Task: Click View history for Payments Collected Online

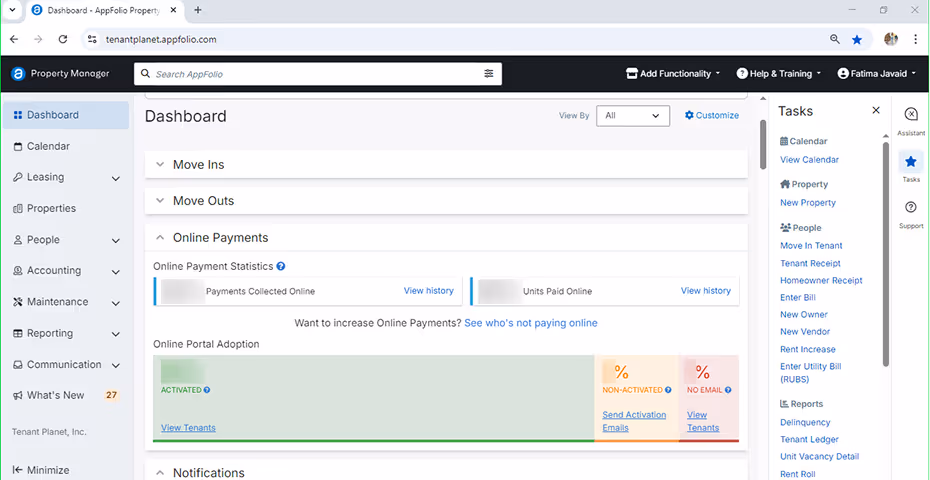Action: click(429, 291)
